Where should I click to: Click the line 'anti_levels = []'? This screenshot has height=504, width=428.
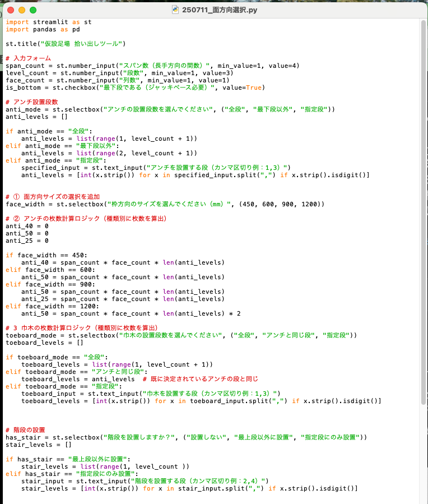pyautogui.click(x=36, y=117)
